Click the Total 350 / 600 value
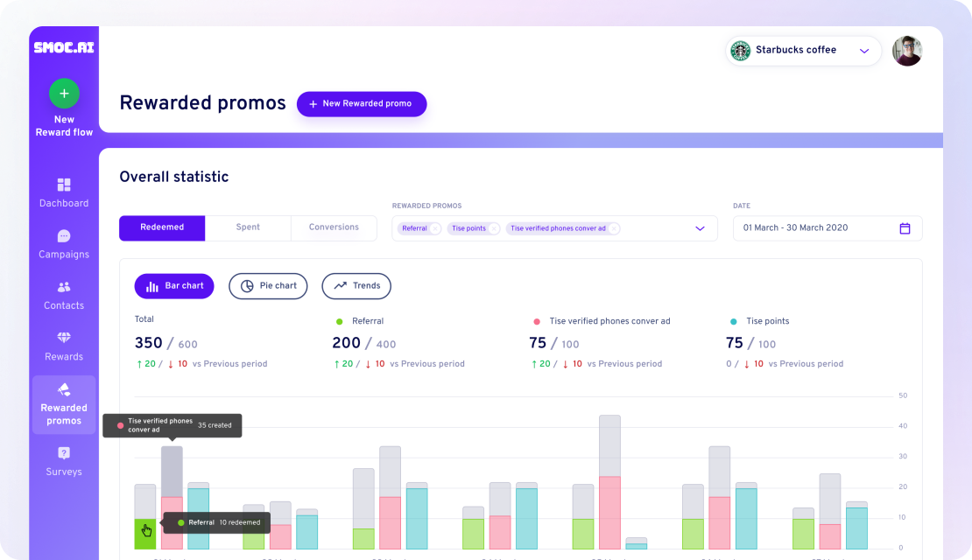 [x=166, y=343]
